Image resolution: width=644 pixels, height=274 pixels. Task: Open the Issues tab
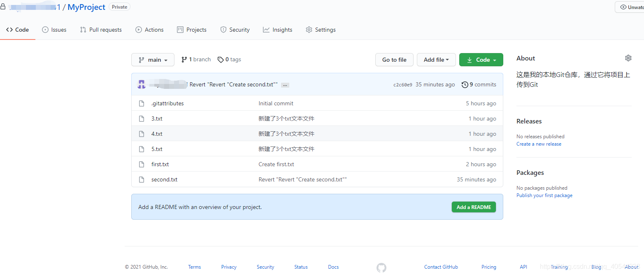[54, 30]
